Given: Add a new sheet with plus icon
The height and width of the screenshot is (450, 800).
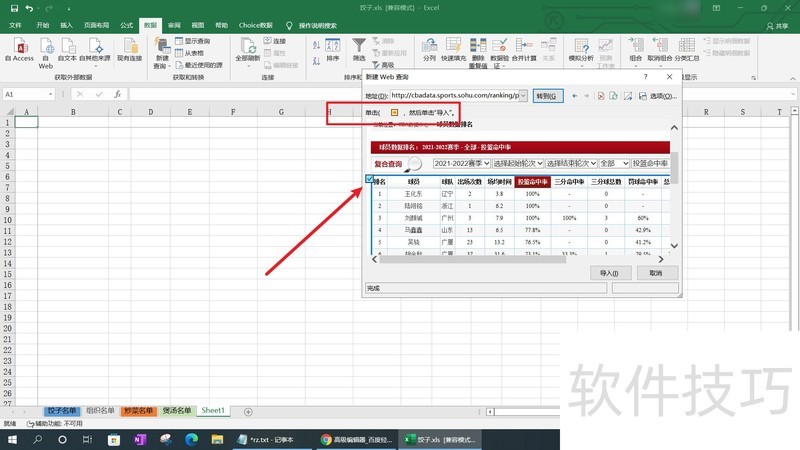Looking at the screenshot, I should point(248,412).
